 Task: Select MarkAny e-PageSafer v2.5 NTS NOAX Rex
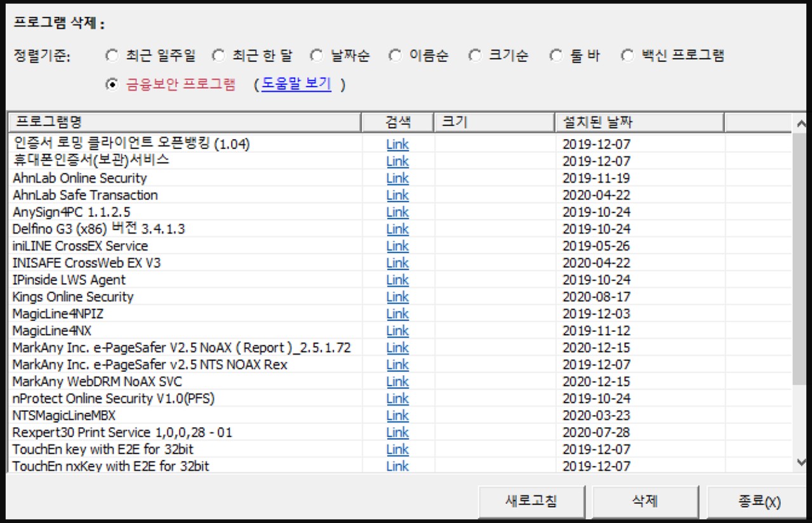pyautogui.click(x=150, y=364)
